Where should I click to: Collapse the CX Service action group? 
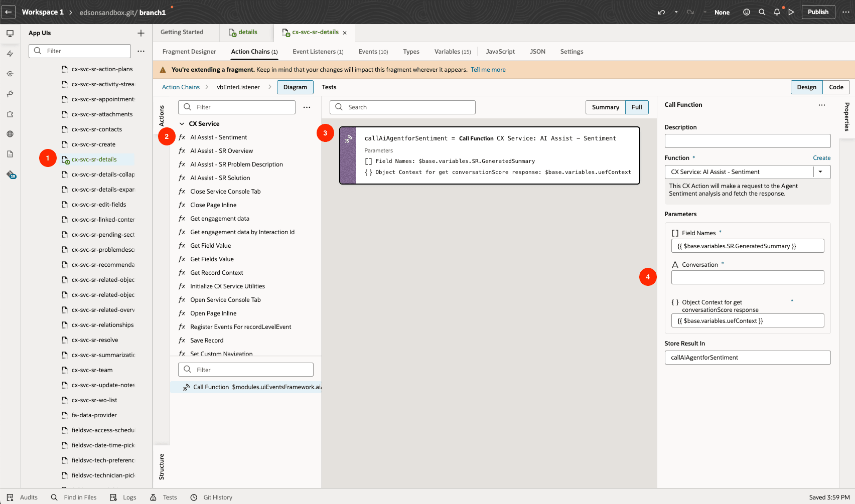click(x=182, y=124)
